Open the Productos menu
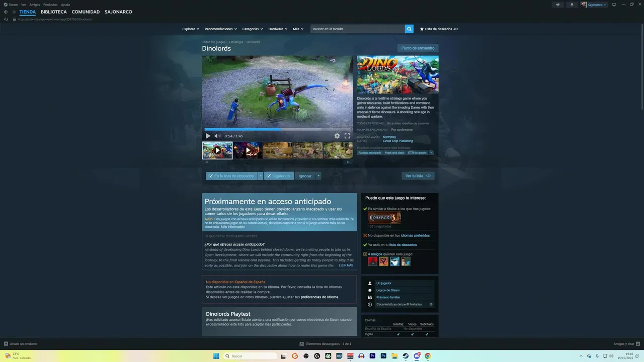 point(50,5)
